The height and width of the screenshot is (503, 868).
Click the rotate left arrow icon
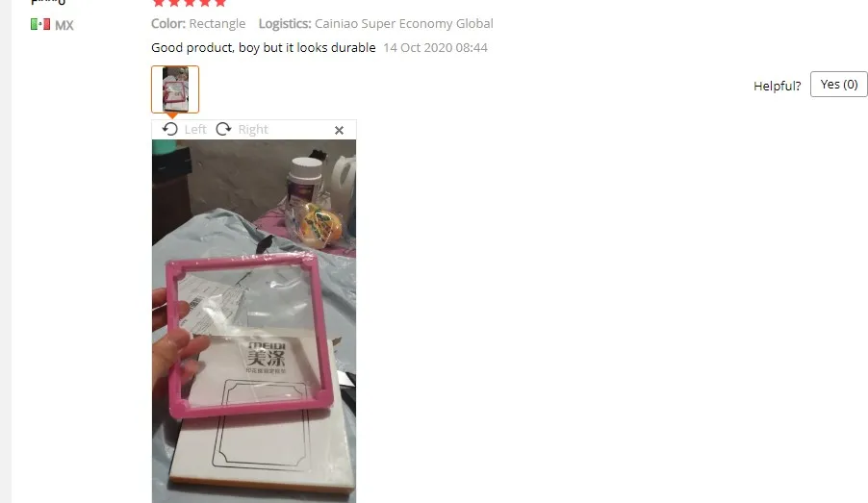pyautogui.click(x=170, y=130)
